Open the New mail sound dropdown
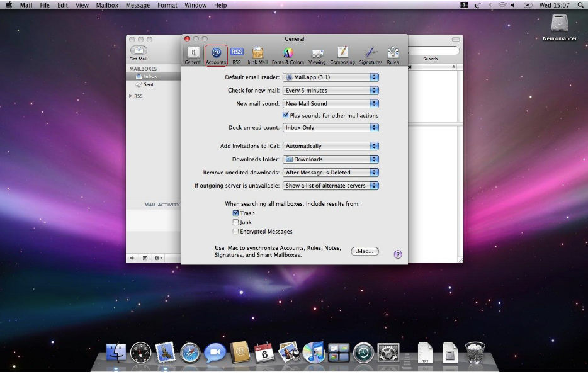Viewport: 588px width, 379px height. click(x=331, y=103)
